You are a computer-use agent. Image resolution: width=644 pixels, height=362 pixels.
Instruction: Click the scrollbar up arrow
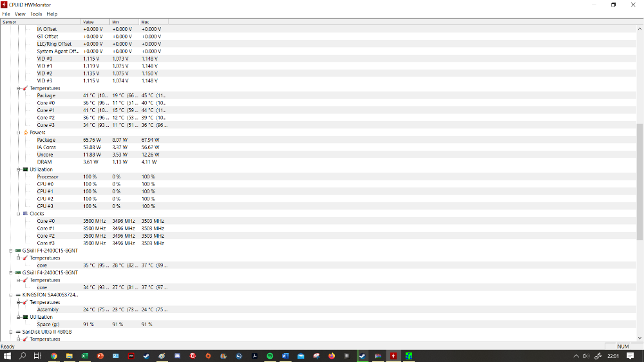pos(639,29)
